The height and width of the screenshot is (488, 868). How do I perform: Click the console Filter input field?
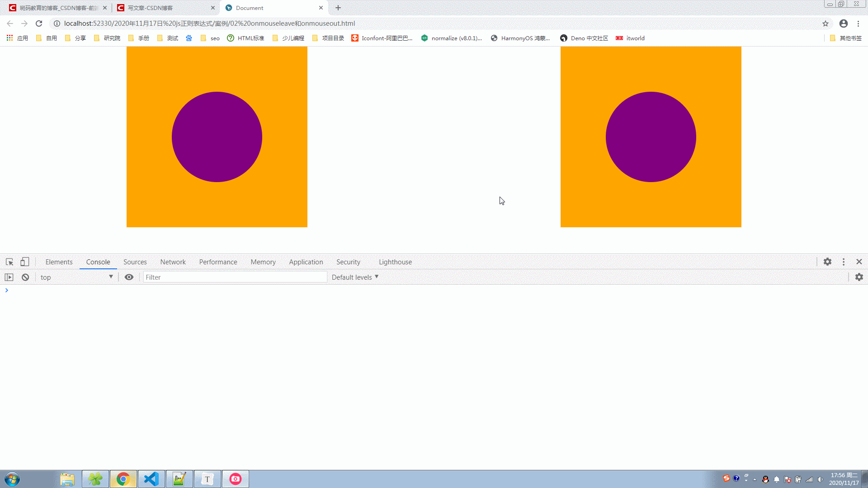[x=235, y=277]
